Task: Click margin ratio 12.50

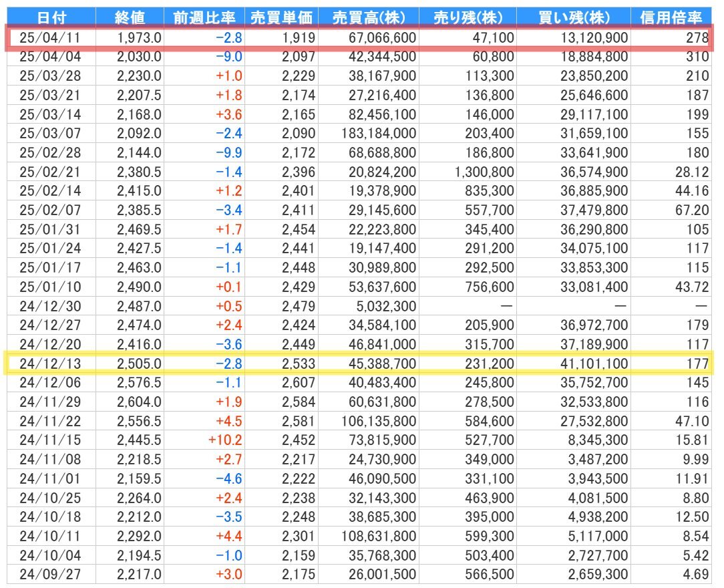Action: (x=692, y=517)
